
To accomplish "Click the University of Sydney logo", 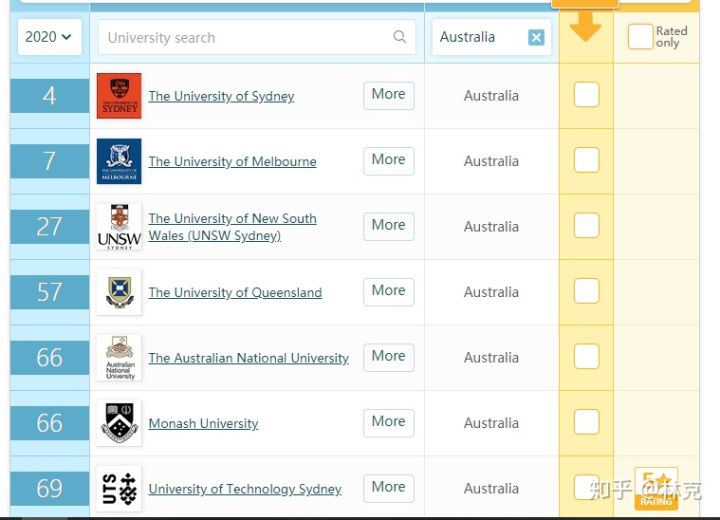I will coord(119,96).
